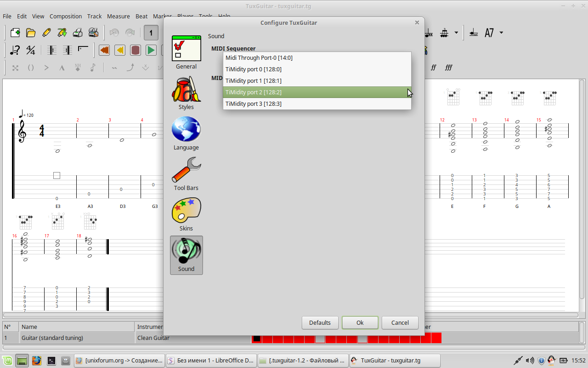
Task: Toggle voice 1 button in toolbar
Action: (x=151, y=33)
